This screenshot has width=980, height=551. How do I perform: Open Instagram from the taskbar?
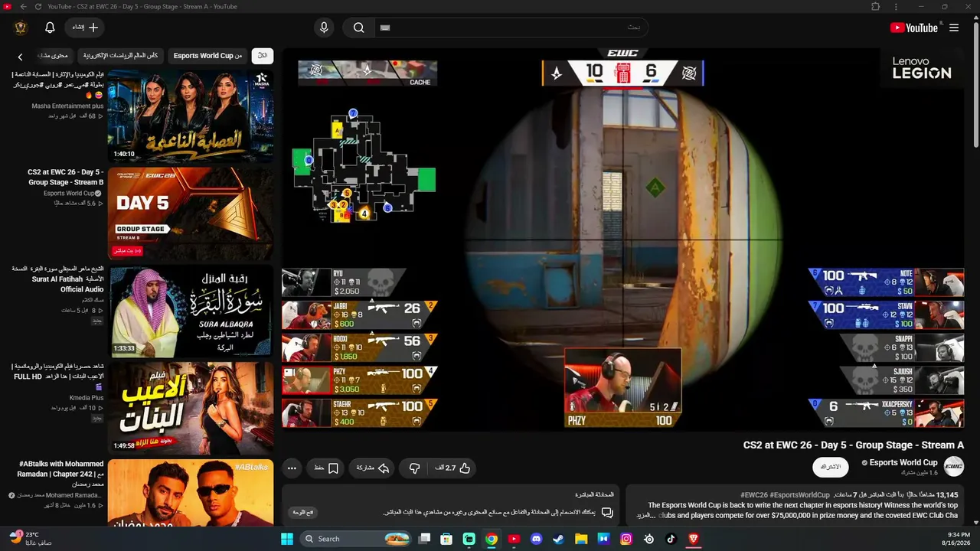[x=626, y=539]
